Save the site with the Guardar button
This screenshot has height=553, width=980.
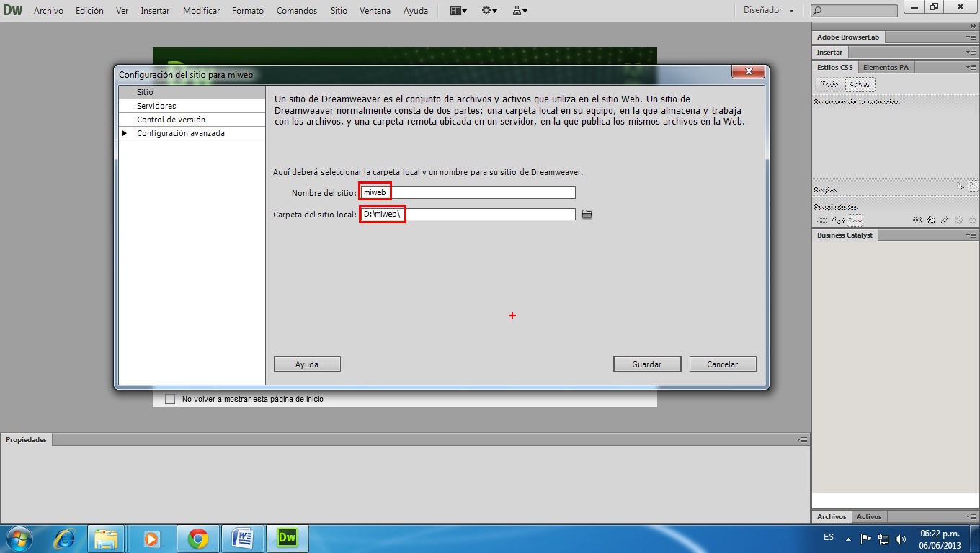tap(646, 364)
